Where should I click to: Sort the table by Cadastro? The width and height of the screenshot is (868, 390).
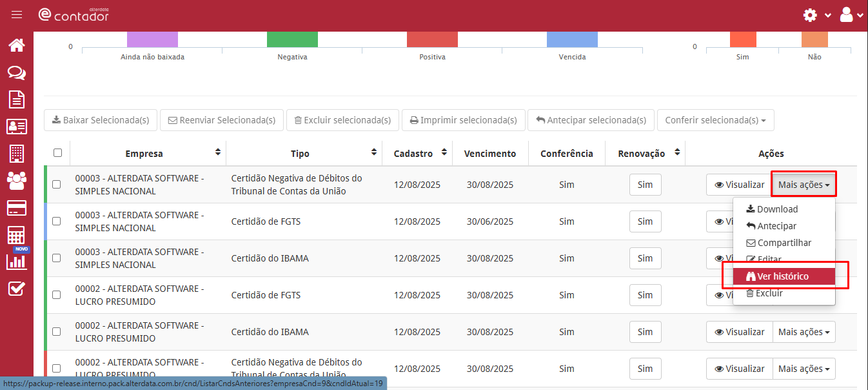coord(444,152)
